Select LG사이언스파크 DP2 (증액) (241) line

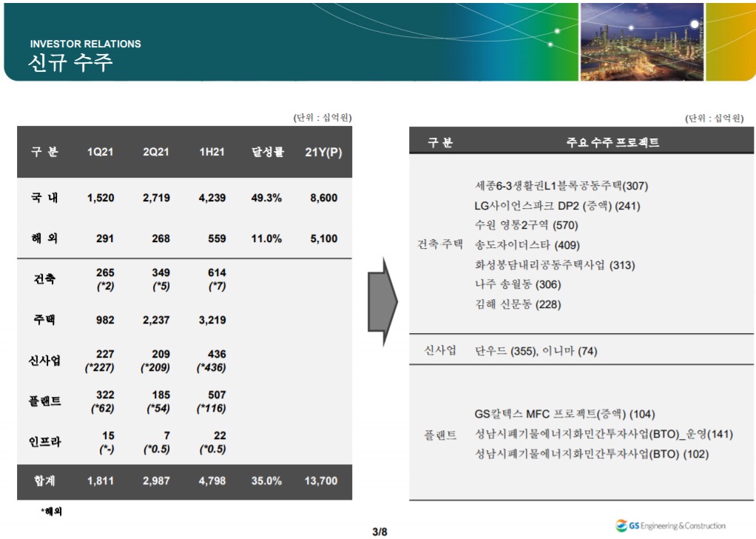(x=557, y=206)
